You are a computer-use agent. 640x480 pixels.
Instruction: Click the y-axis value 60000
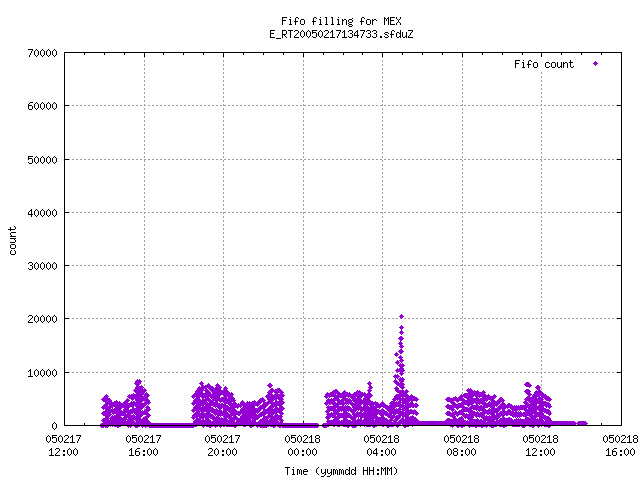tap(42, 106)
